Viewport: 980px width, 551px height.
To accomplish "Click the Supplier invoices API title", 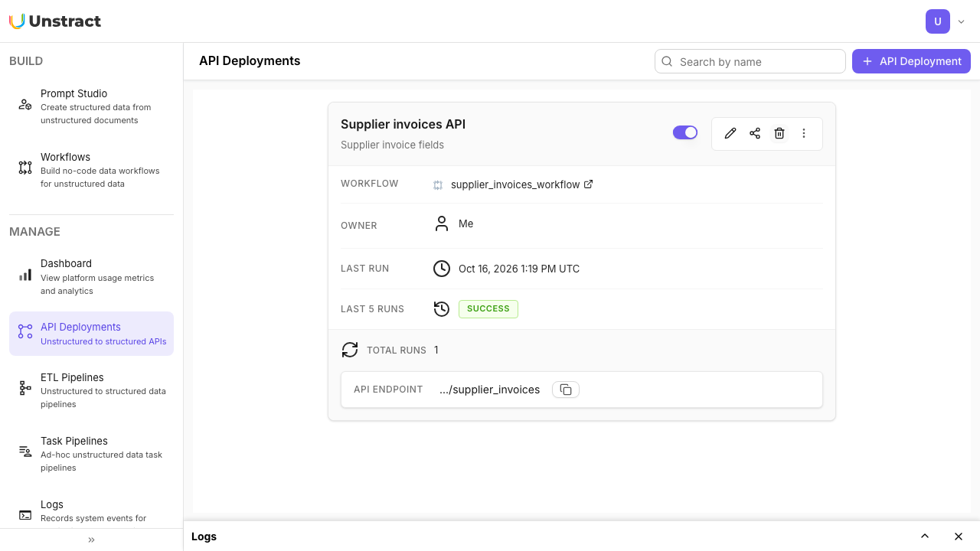I will click(x=403, y=124).
